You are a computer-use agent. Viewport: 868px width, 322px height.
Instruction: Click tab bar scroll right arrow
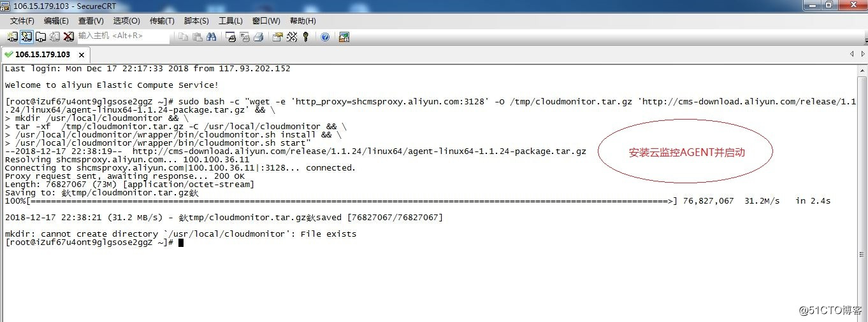point(862,55)
